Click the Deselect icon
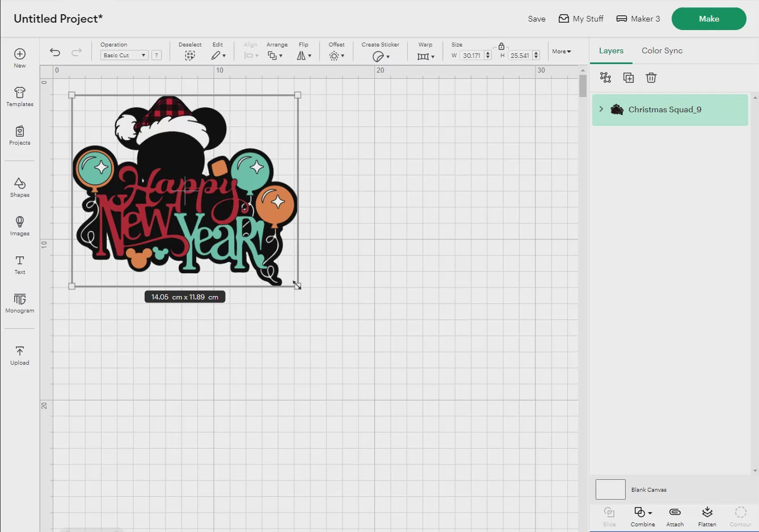Screen dimensions: 759x532 pos(190,56)
